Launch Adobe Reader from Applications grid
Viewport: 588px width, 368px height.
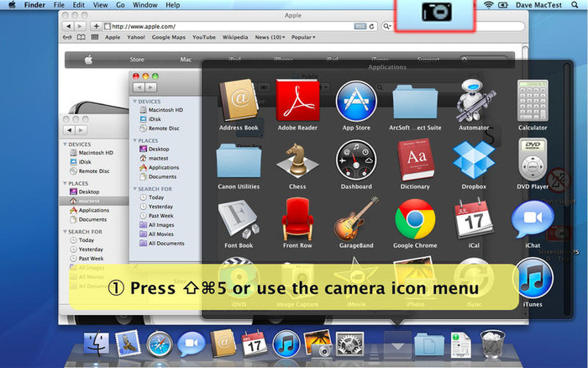(297, 101)
